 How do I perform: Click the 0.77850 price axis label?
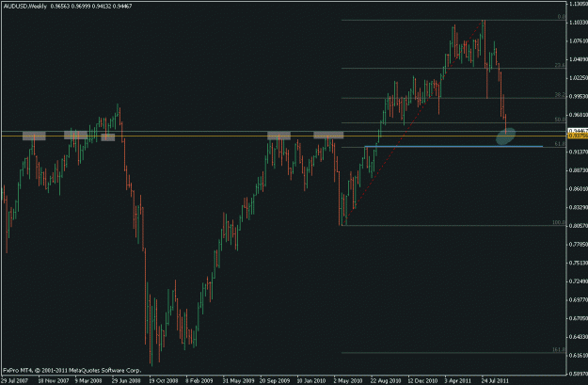click(x=579, y=245)
